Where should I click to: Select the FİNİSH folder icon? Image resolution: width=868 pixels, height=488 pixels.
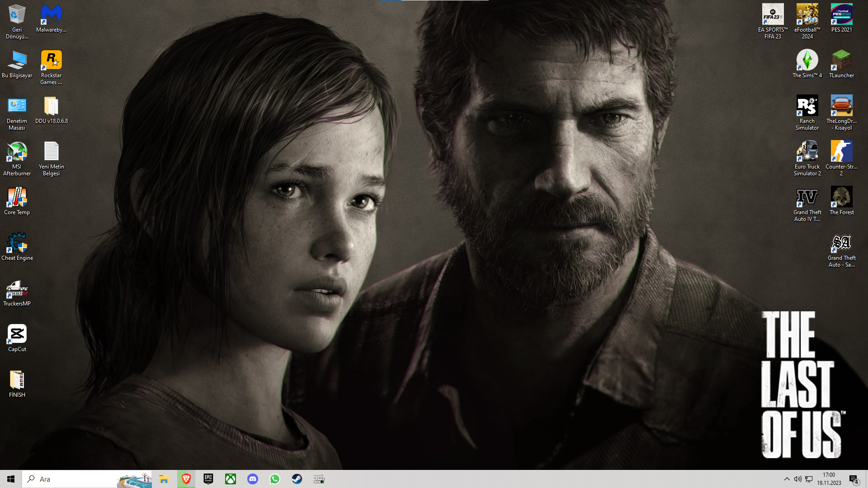pyautogui.click(x=17, y=383)
